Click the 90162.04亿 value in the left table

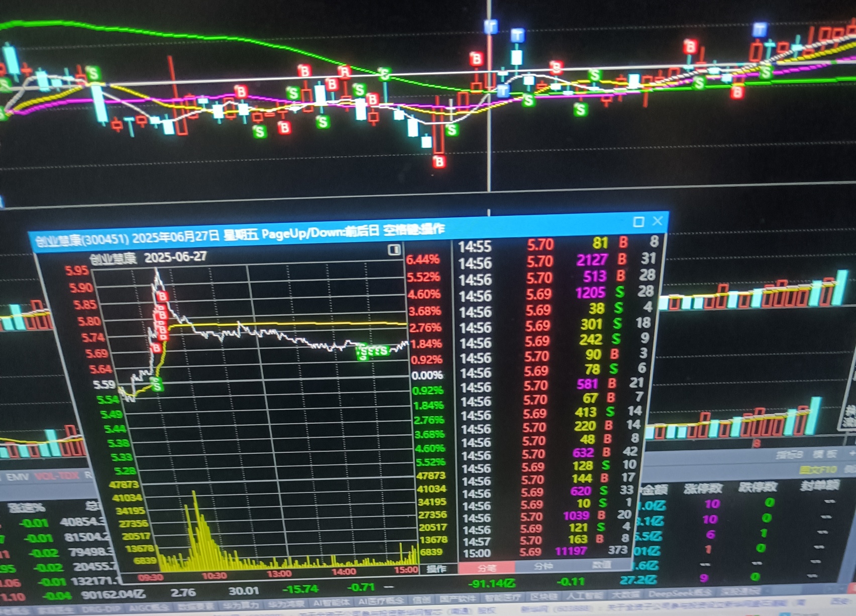tap(113, 595)
